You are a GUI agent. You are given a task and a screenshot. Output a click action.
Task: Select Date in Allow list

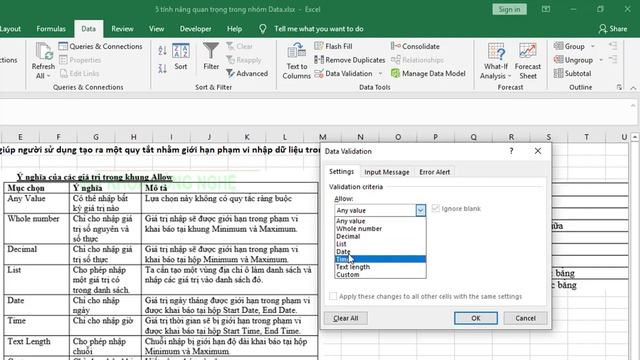380,251
